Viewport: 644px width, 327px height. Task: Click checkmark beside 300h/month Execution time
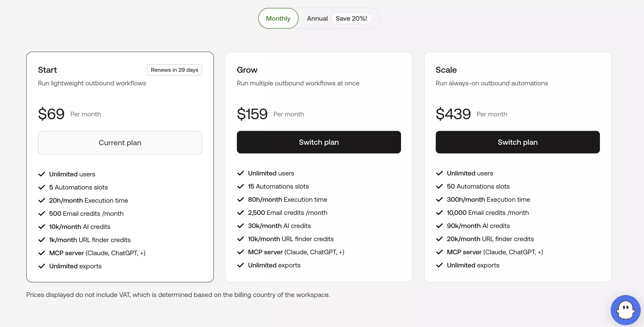[x=439, y=199]
